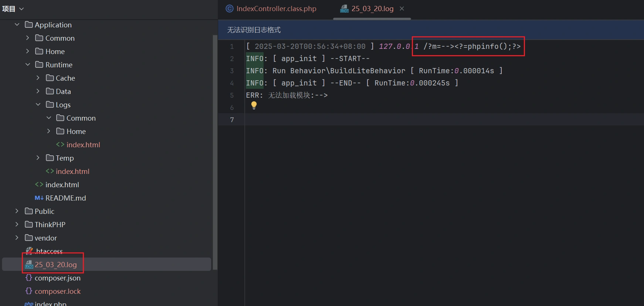Click the composer.json braces icon
644x306 pixels.
[x=29, y=278]
